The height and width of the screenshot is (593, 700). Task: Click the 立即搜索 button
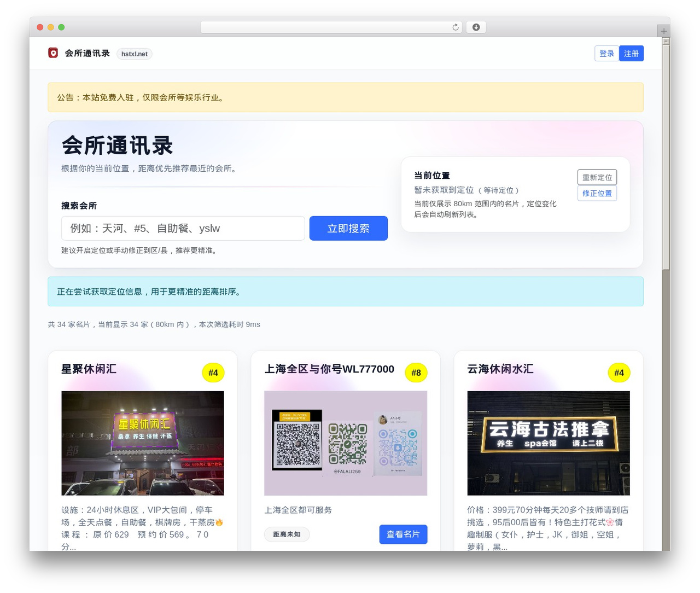coord(348,228)
